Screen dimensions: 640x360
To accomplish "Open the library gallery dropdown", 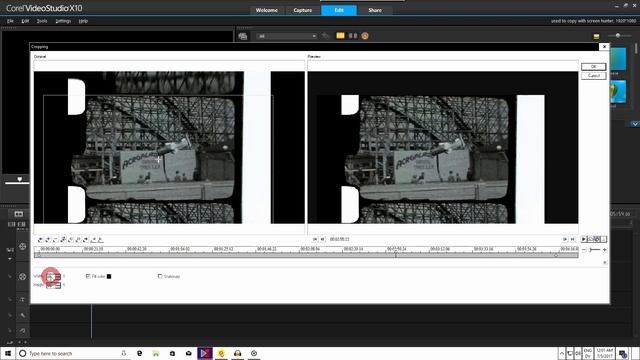I will coord(287,36).
